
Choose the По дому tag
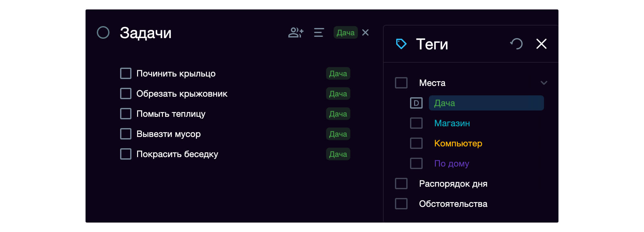pyautogui.click(x=451, y=163)
